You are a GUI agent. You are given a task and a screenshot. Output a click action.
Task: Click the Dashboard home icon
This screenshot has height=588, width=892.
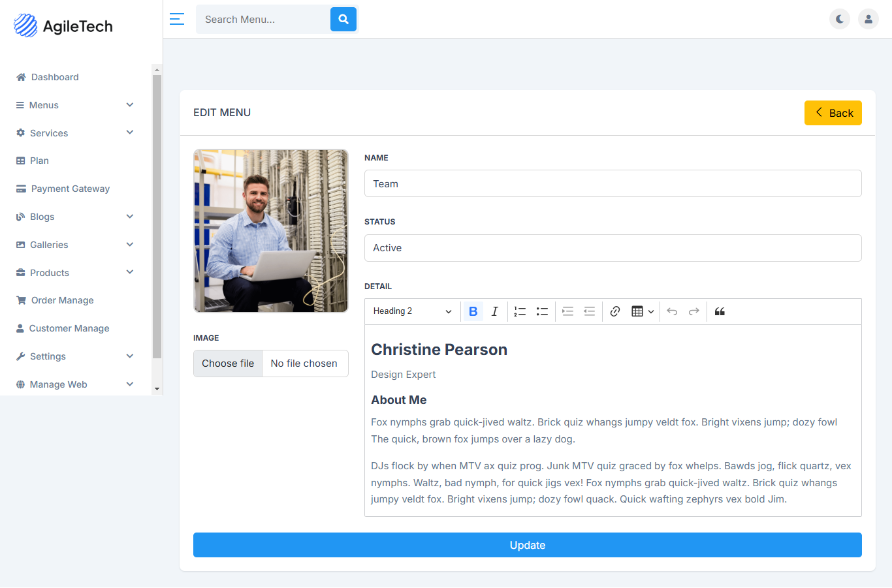(21, 77)
